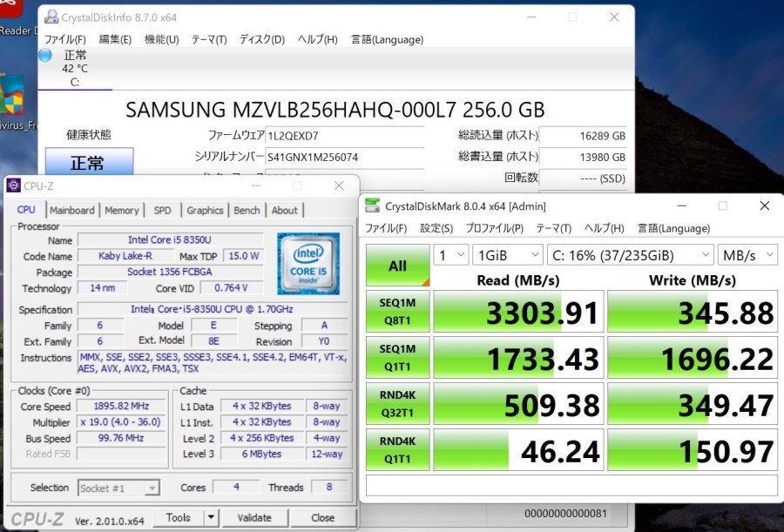The image size is (784, 532).
Task: Open プロファイル(P) menu in CrystalDiskMark
Action: [495, 228]
